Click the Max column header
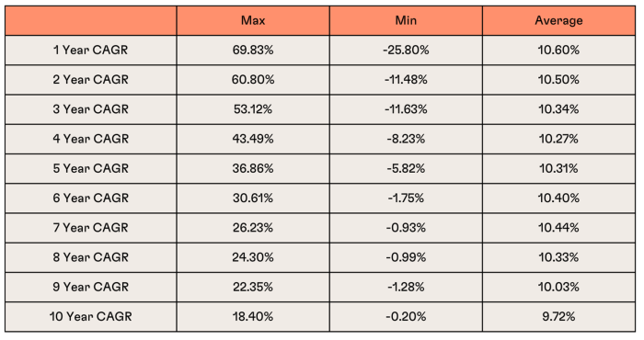This screenshot has width=644, height=340. click(253, 20)
